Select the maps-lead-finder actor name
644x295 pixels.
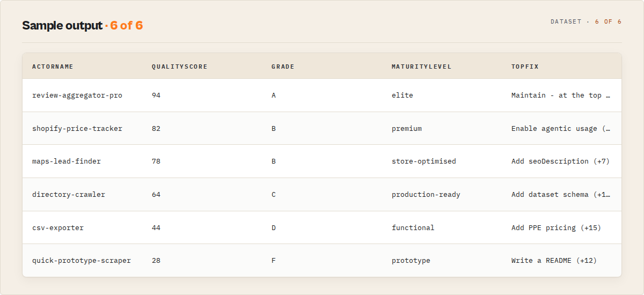[67, 161]
